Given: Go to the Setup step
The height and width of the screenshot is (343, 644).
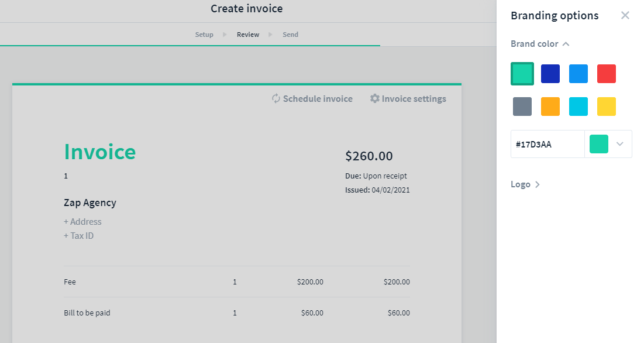Looking at the screenshot, I should [204, 34].
